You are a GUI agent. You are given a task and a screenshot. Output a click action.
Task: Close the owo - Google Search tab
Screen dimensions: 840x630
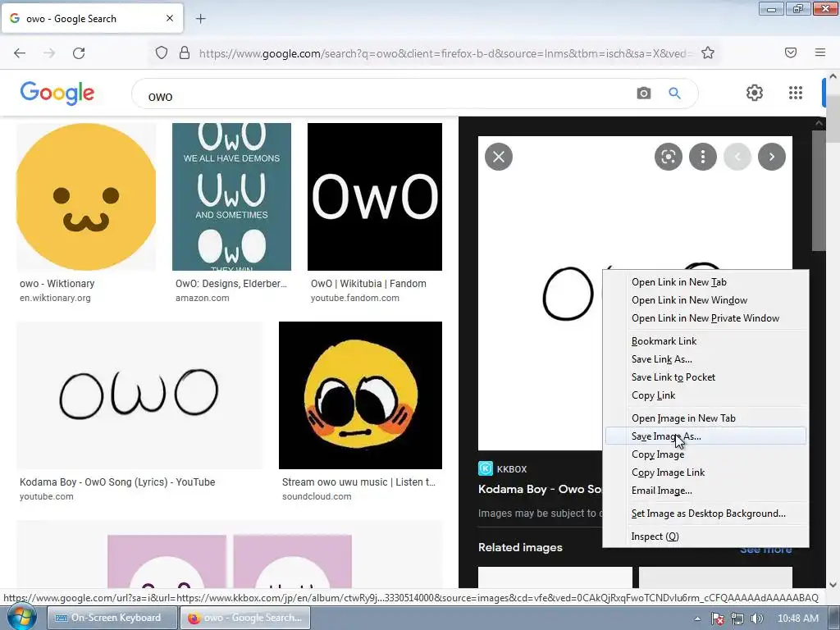(170, 18)
